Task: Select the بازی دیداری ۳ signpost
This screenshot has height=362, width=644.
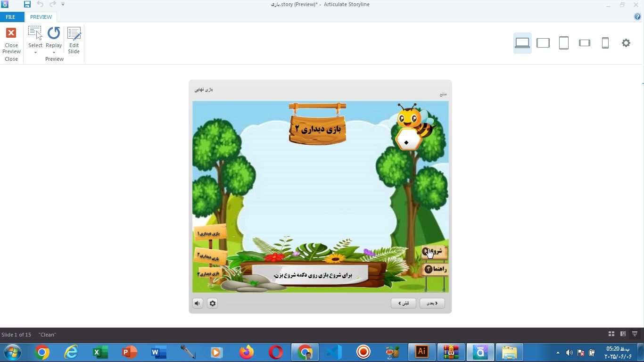Action: 209,273
